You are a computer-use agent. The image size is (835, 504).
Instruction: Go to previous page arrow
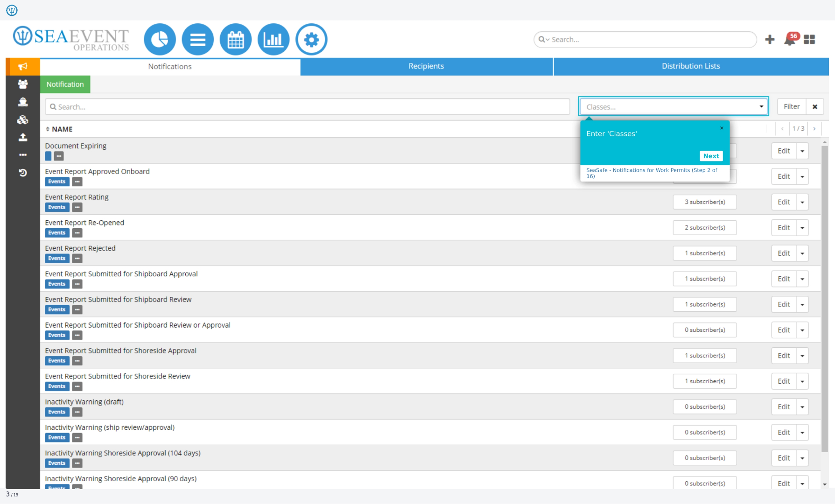coord(782,129)
